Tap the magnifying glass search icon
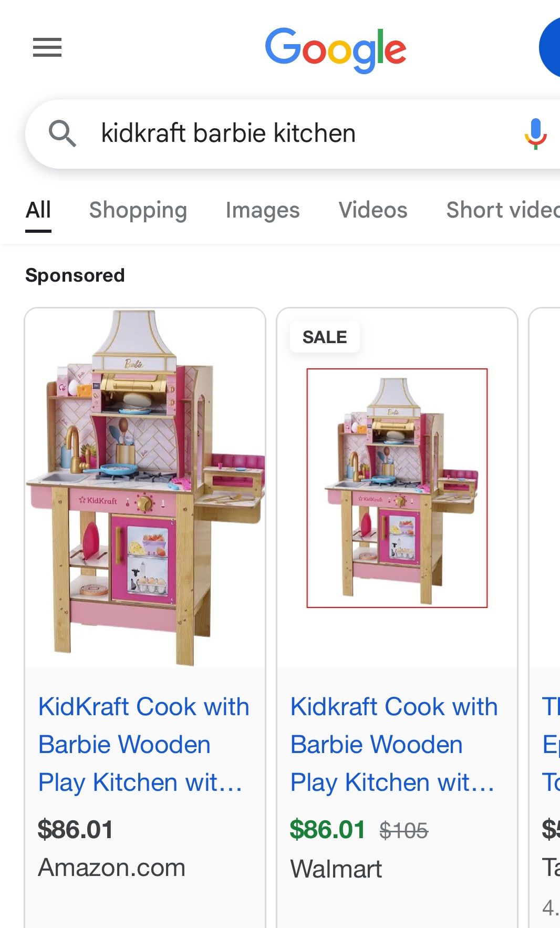 tap(62, 133)
